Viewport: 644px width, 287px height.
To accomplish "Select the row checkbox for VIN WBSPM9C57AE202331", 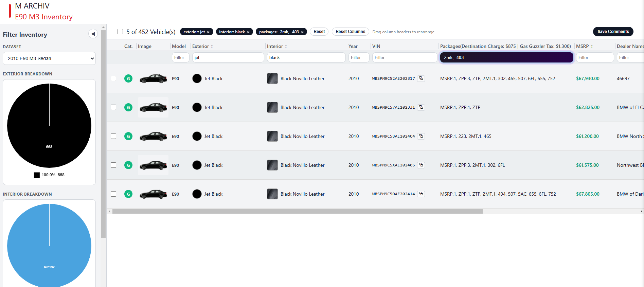I will coord(113,107).
